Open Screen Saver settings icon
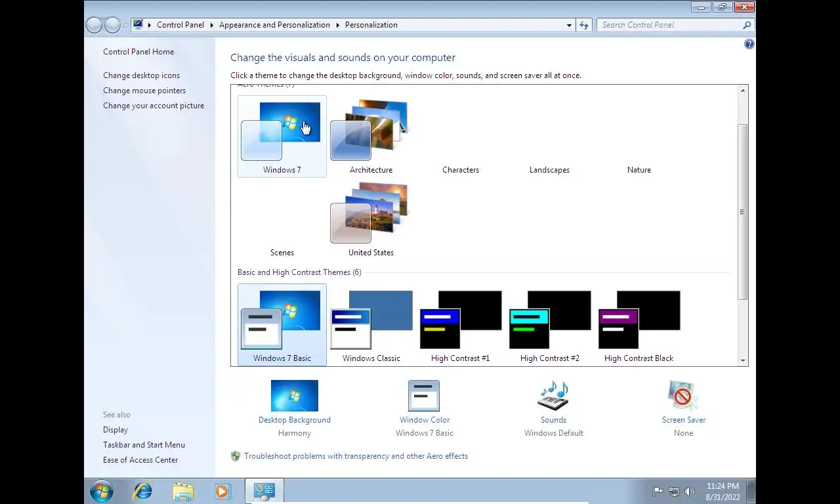 (x=683, y=396)
